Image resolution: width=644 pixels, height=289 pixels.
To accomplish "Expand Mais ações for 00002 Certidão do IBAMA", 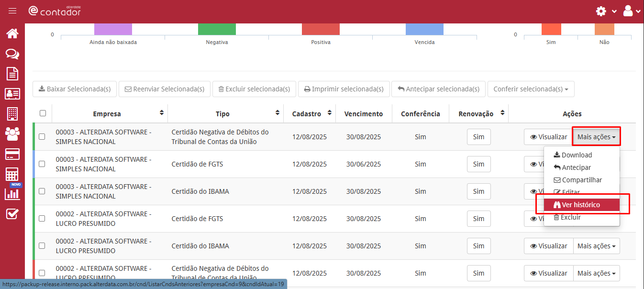I will (597, 246).
